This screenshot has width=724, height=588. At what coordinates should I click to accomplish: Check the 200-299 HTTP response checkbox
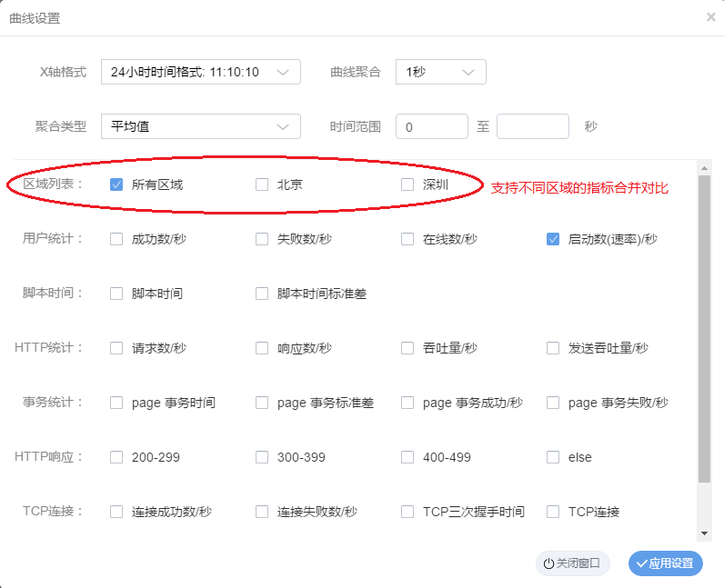pos(116,457)
